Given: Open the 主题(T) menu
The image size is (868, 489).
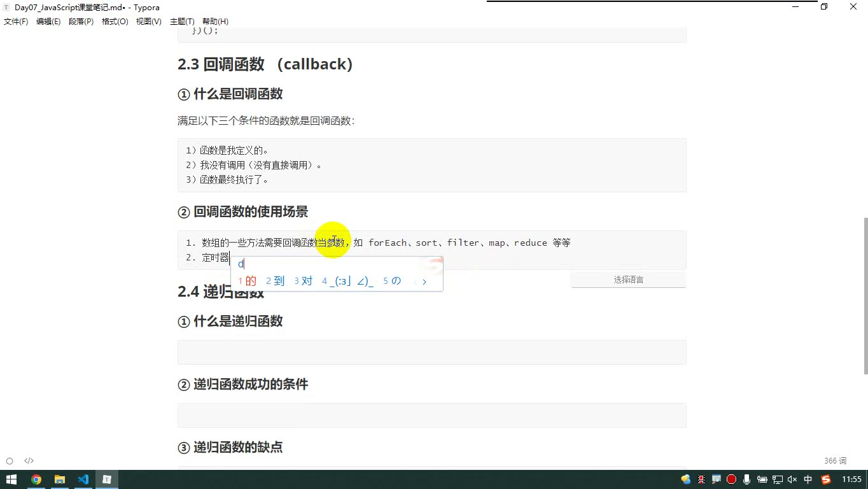Looking at the screenshot, I should pos(182,22).
